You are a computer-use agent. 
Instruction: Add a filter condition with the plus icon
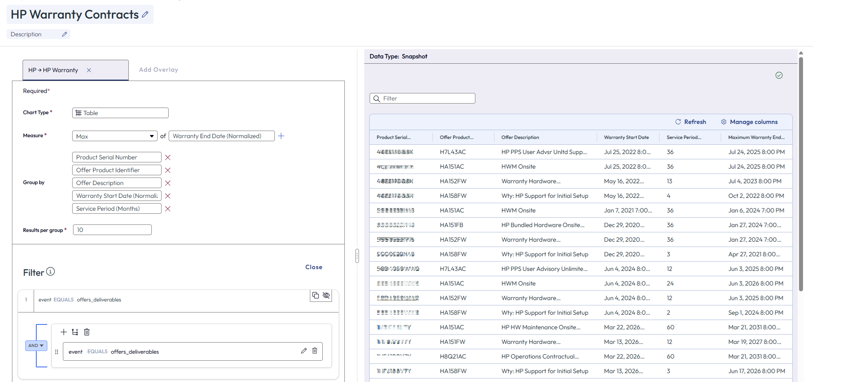click(64, 332)
